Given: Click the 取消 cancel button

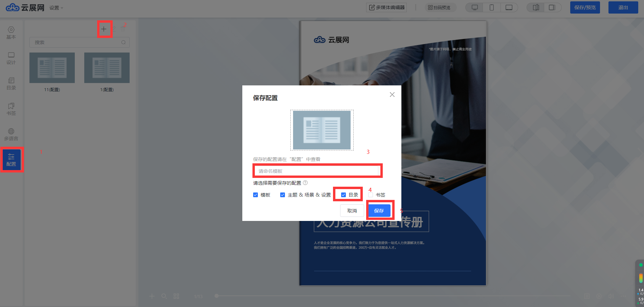Looking at the screenshot, I should point(352,211).
